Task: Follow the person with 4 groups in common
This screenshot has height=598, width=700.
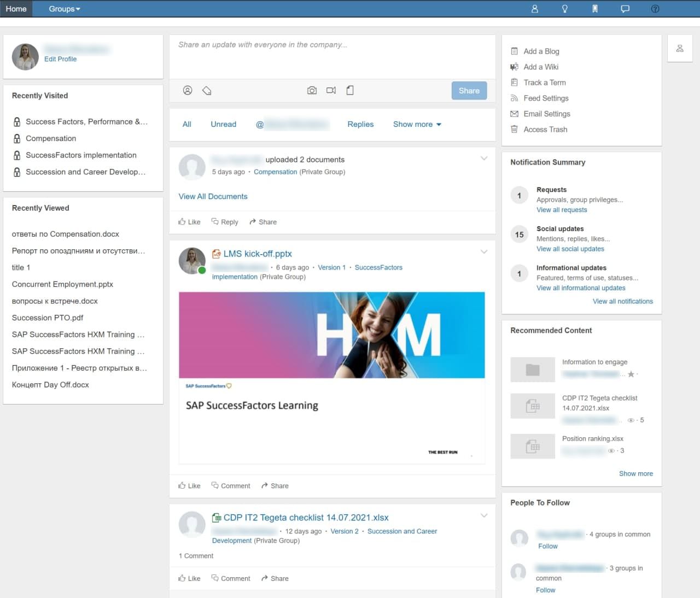Action: [548, 547]
